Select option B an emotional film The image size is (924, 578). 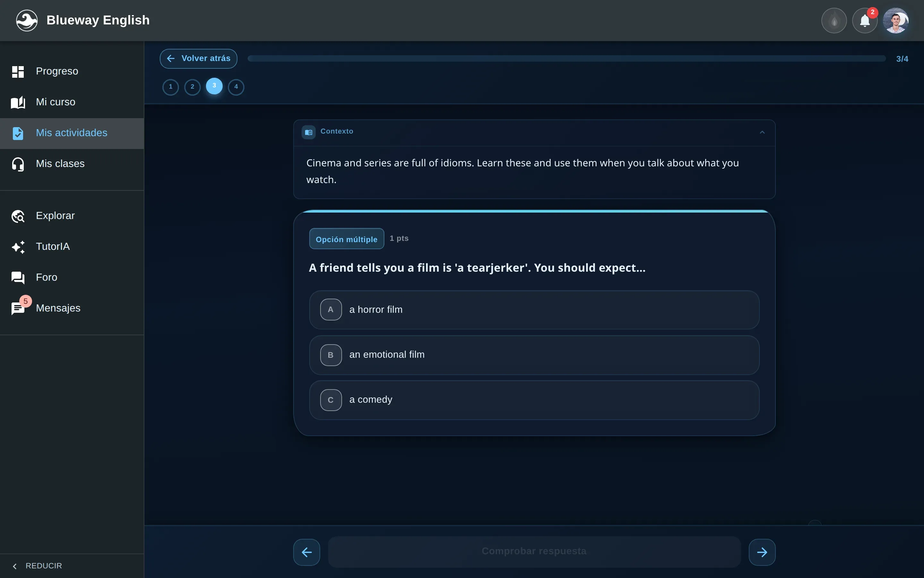pyautogui.click(x=534, y=355)
